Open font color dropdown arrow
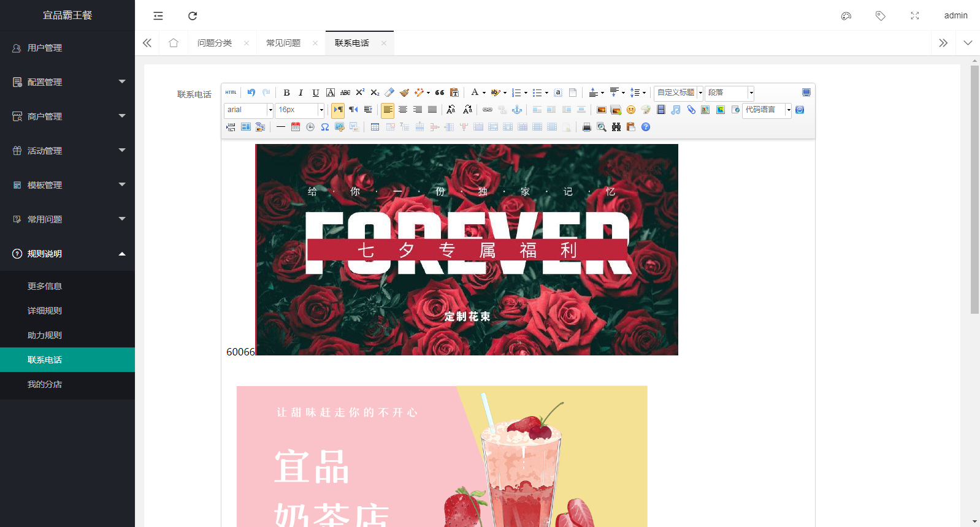The height and width of the screenshot is (527, 980). click(484, 93)
